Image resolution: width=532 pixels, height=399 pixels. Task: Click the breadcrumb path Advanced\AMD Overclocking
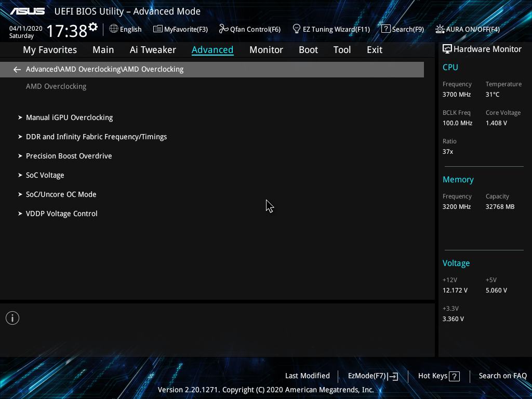point(104,69)
